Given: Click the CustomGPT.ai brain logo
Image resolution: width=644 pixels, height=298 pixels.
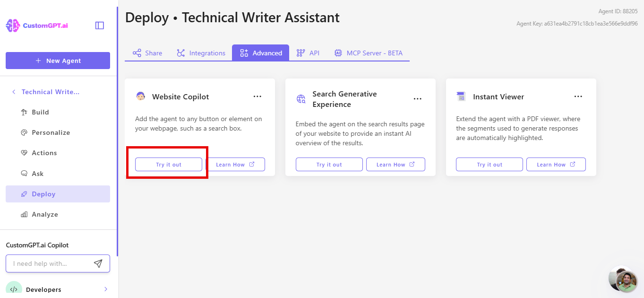Looking at the screenshot, I should [13, 26].
